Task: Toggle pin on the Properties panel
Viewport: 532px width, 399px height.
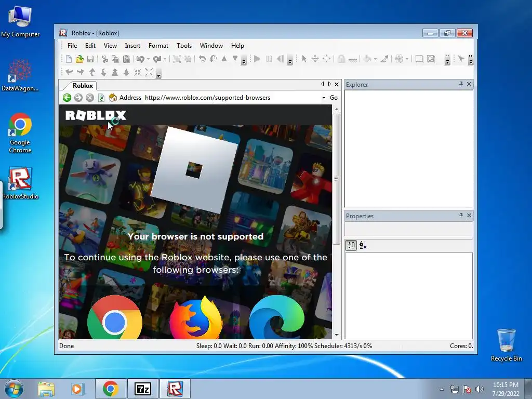Action: pos(461,216)
